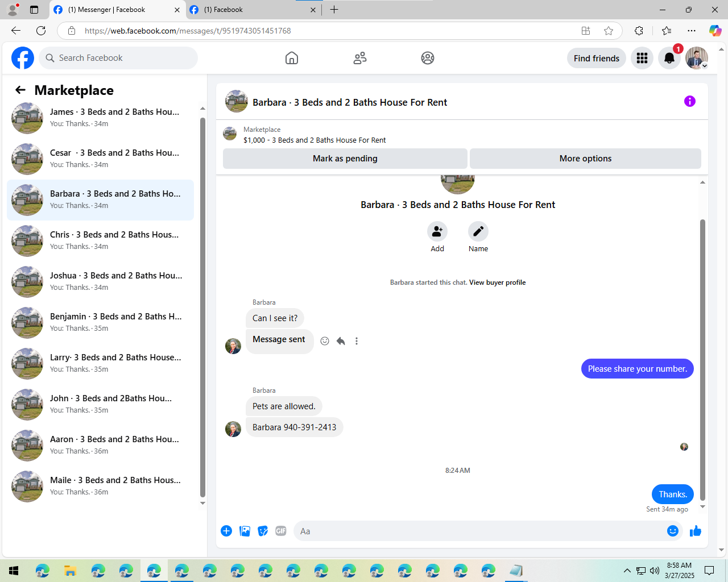
Task: Click the '$1,000 - 3 Beds and 2 Baths' listing
Action: (315, 140)
